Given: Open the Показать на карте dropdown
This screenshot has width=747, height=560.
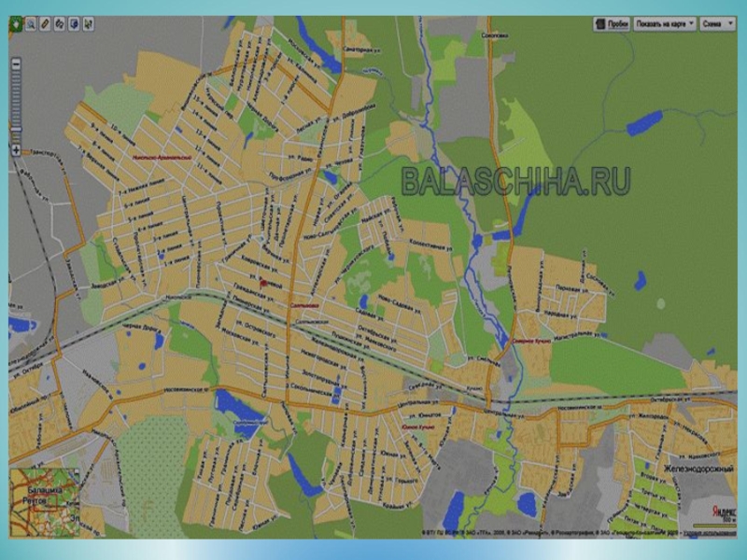Looking at the screenshot, I should point(665,24).
